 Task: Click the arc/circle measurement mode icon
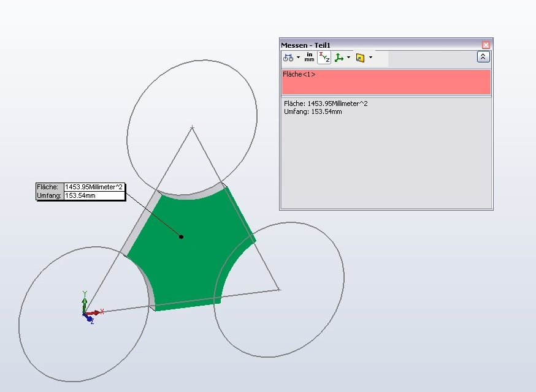[288, 58]
